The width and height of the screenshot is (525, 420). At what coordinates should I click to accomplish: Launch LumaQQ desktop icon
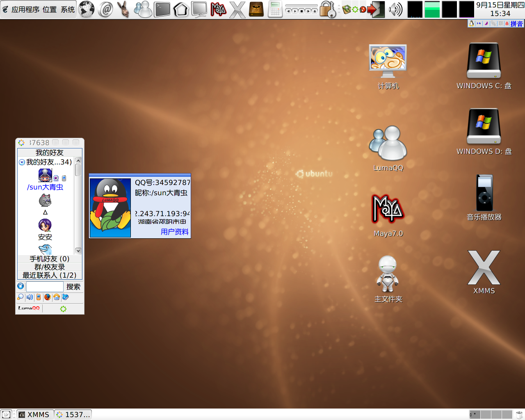(x=388, y=148)
